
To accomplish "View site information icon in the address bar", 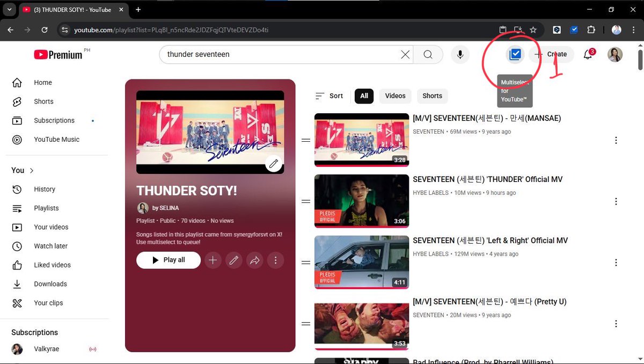I will pyautogui.click(x=64, y=30).
